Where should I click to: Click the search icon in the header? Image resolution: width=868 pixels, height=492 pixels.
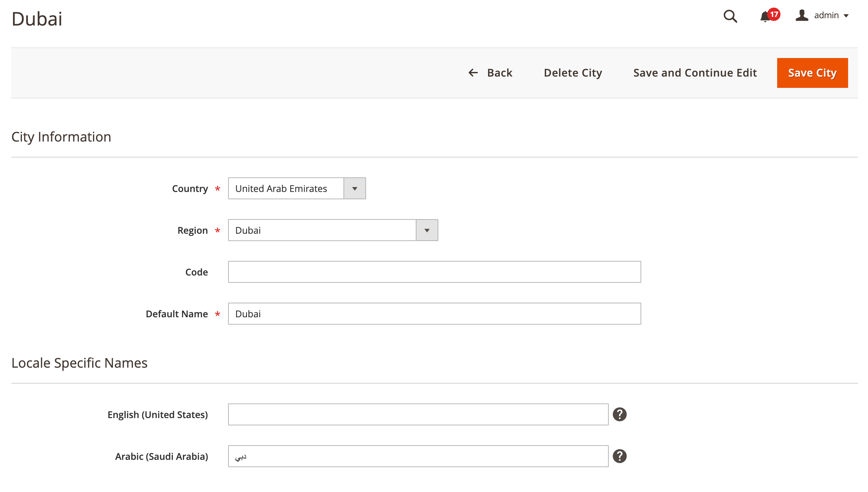(730, 16)
